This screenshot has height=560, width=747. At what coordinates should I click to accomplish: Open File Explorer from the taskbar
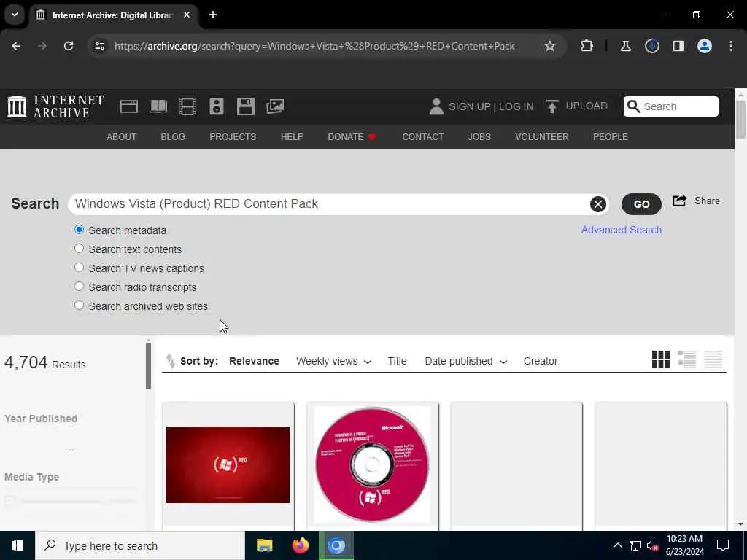click(264, 545)
